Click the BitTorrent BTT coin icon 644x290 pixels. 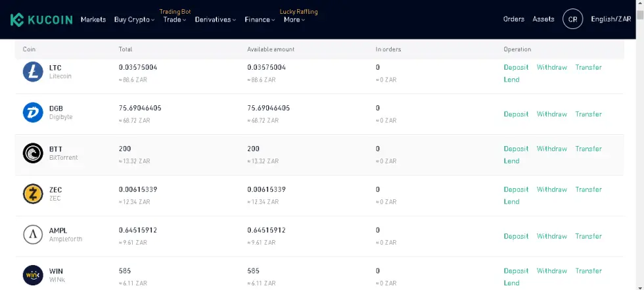click(33, 153)
